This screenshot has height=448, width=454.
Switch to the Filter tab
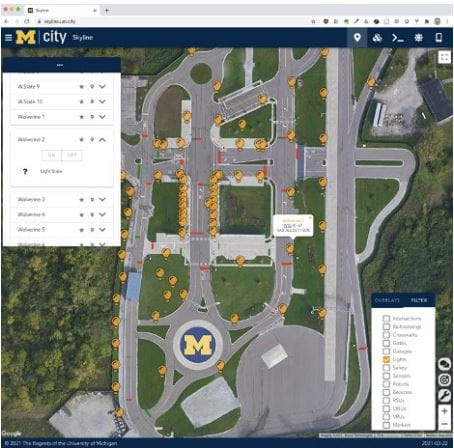click(x=419, y=300)
